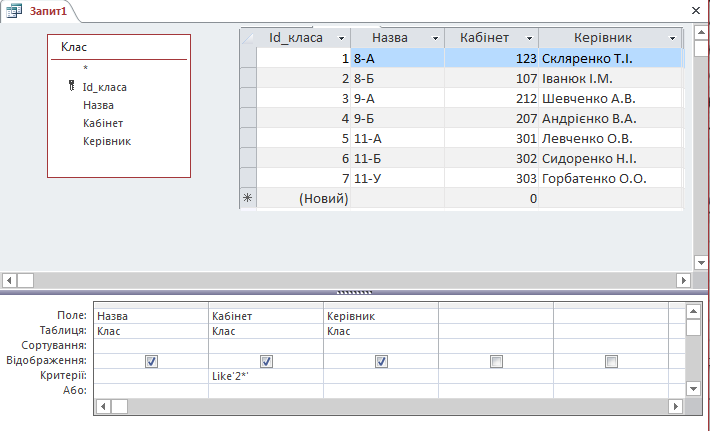Click the Кабінет value 107
710x431 pixels.
(x=491, y=79)
